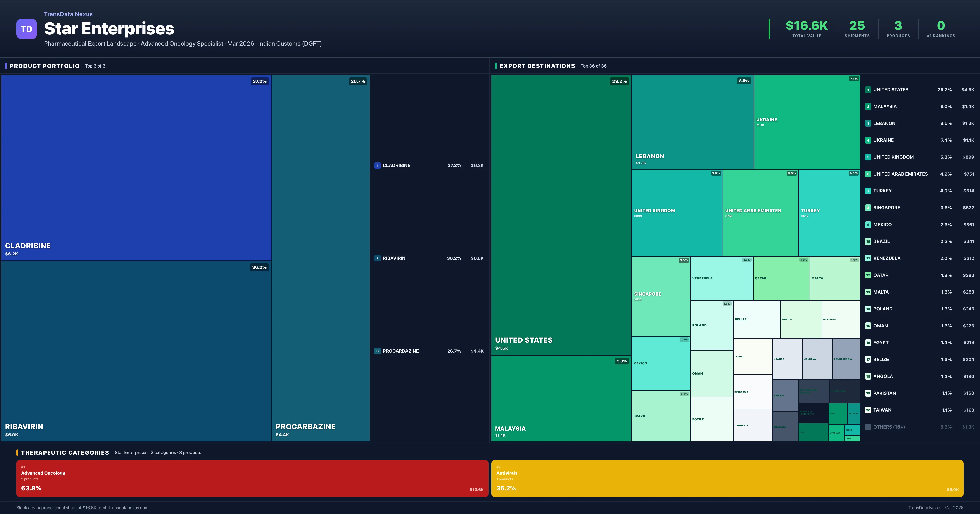Click the Lebanon treemap tile
980x514 pixels.
692,122
